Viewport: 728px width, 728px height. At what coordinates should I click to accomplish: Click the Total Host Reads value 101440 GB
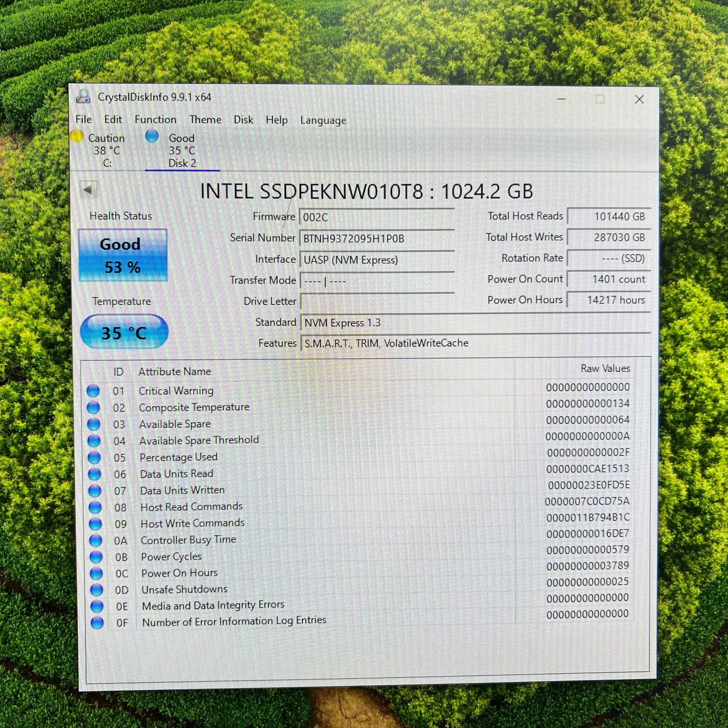coord(609,216)
